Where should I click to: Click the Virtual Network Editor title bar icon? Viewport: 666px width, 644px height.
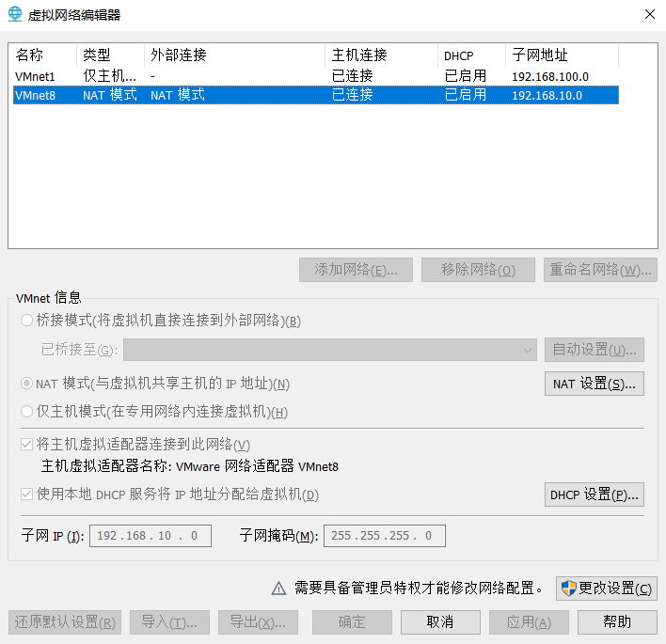pyautogui.click(x=16, y=15)
